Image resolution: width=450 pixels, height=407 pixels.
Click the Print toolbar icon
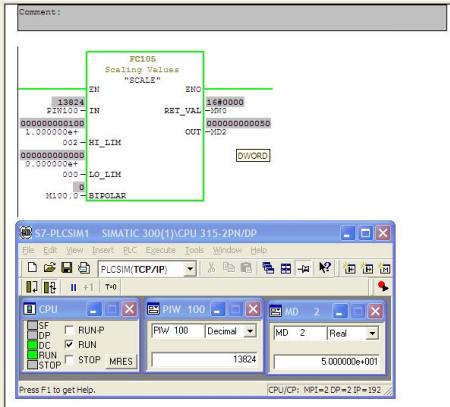pyautogui.click(x=84, y=268)
